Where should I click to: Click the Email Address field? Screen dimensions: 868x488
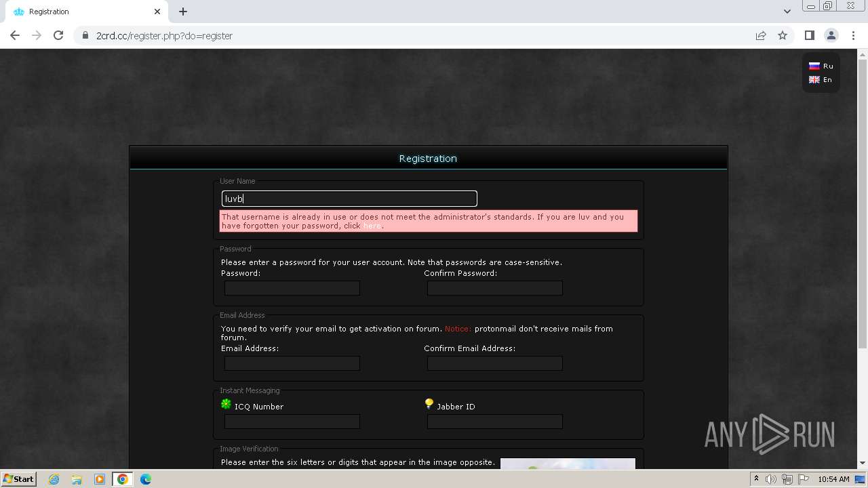coord(292,363)
